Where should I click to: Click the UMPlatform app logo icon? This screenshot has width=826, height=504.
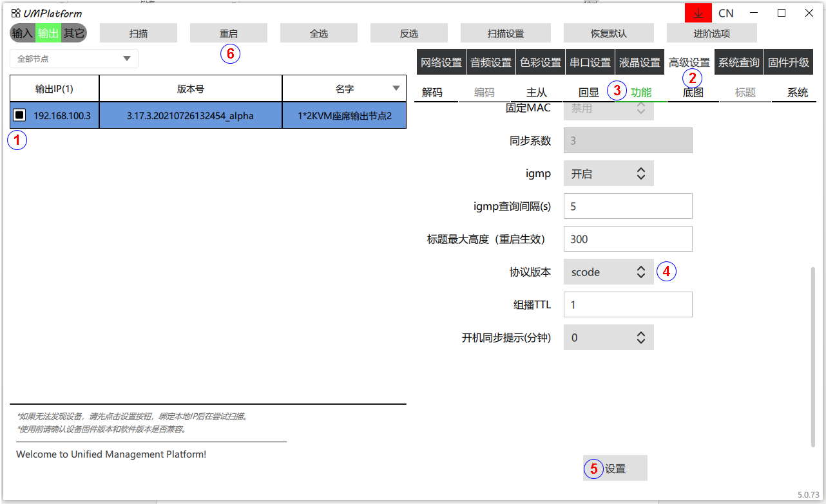(x=15, y=13)
